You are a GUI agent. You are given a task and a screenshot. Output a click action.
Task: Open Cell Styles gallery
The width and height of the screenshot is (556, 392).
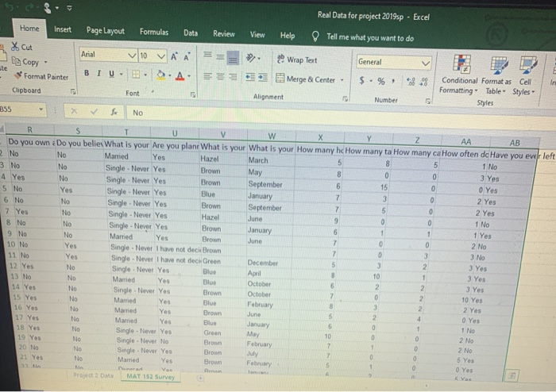tap(525, 76)
